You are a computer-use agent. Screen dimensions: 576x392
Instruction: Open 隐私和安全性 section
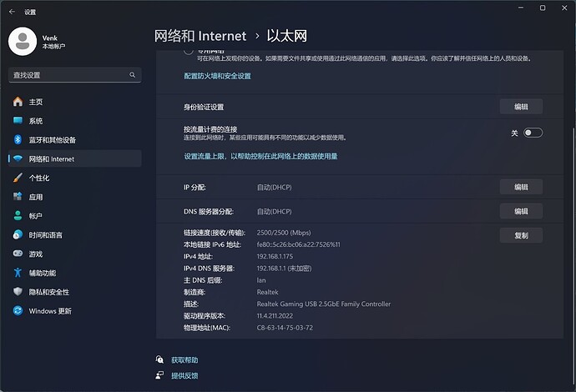(x=75, y=292)
